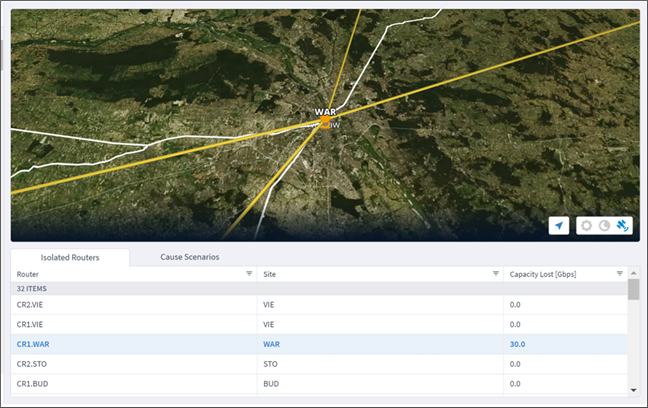Open the Capacity Lost column filter icon

(619, 274)
